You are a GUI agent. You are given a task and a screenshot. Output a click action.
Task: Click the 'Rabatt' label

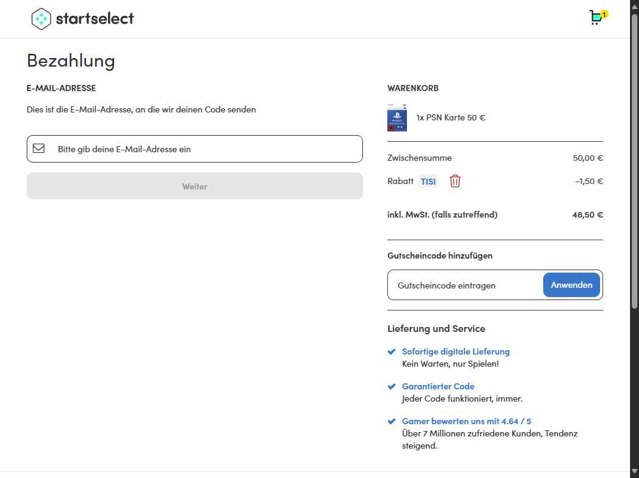[x=400, y=181]
